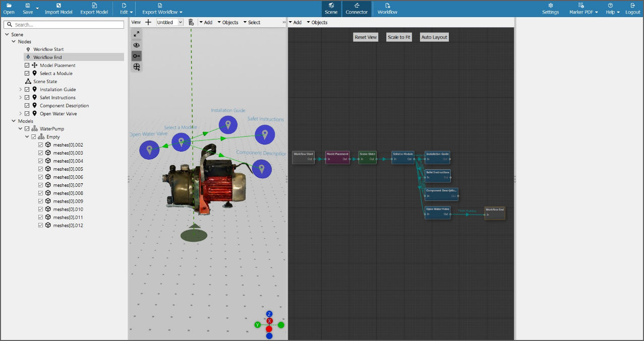Uncheck the meshes[0].007 checkbox
This screenshot has height=341, width=644.
point(41,185)
